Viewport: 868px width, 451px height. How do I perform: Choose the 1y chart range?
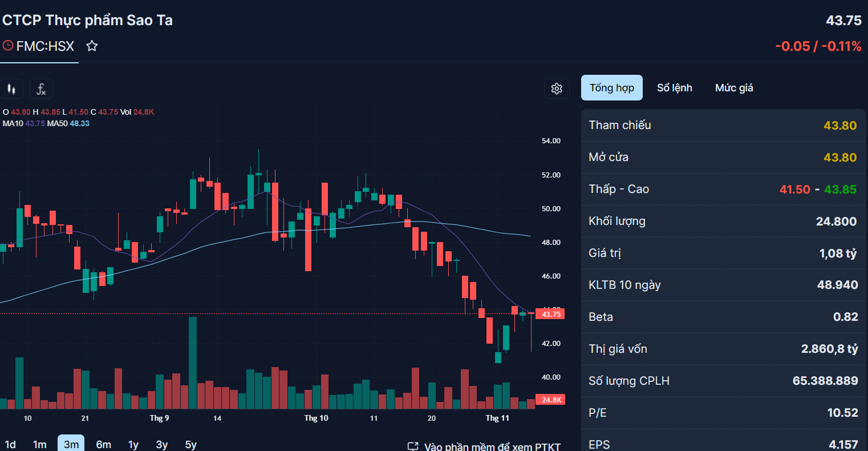(133, 444)
